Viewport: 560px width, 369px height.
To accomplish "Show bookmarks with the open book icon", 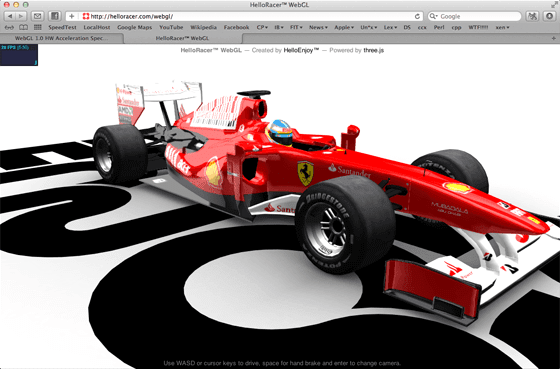I will (x=23, y=28).
